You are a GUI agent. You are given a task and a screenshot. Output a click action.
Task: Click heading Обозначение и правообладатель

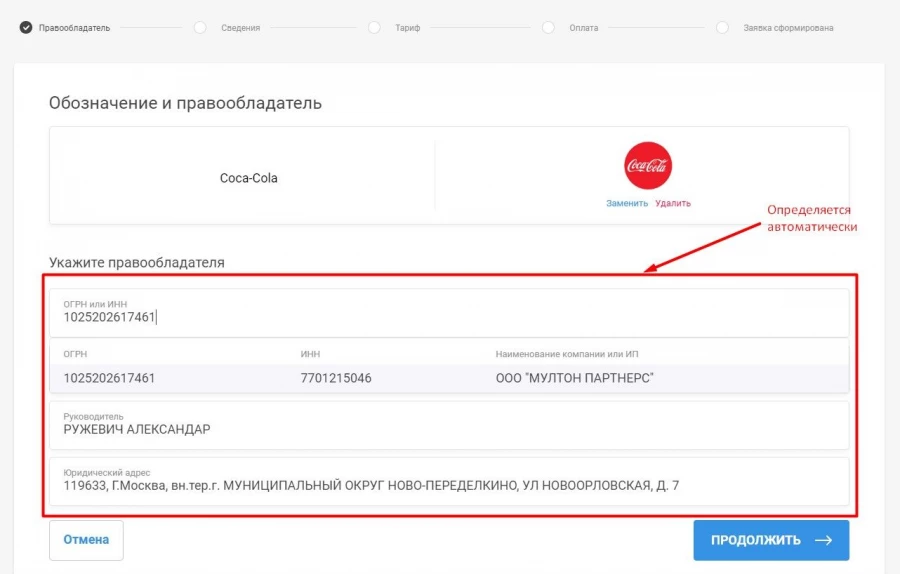coord(185,103)
